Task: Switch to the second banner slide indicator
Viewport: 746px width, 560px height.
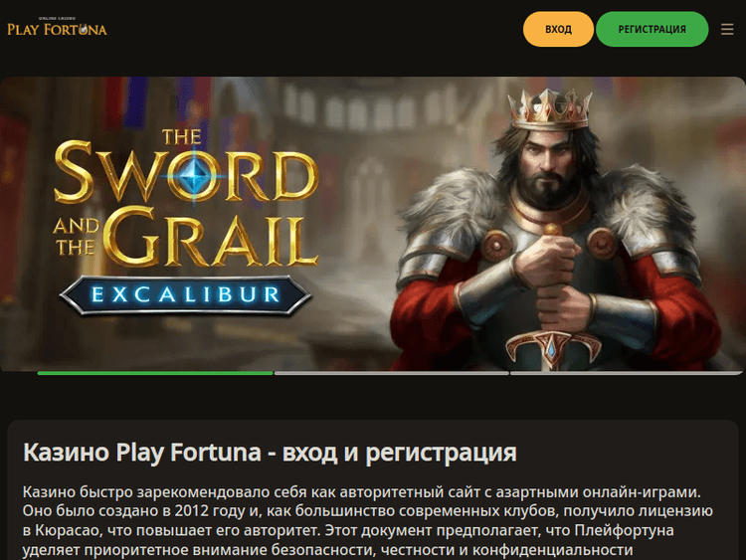Action: pos(392,373)
